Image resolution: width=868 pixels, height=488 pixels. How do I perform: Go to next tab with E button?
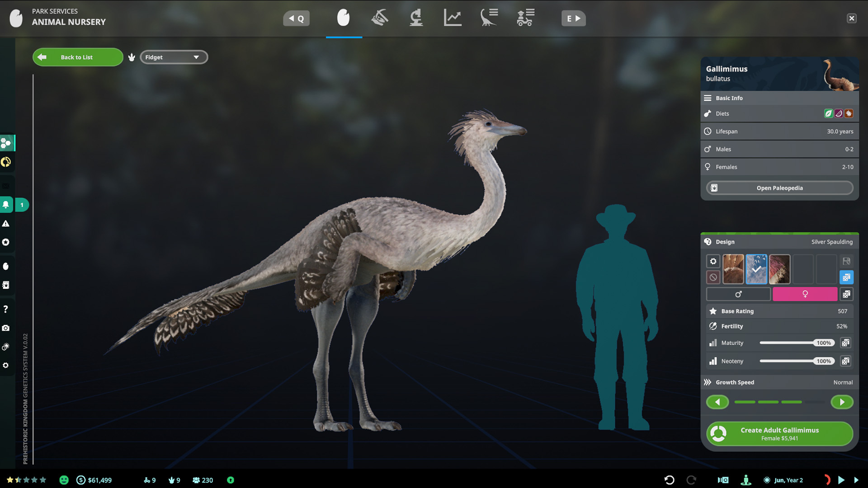(573, 19)
